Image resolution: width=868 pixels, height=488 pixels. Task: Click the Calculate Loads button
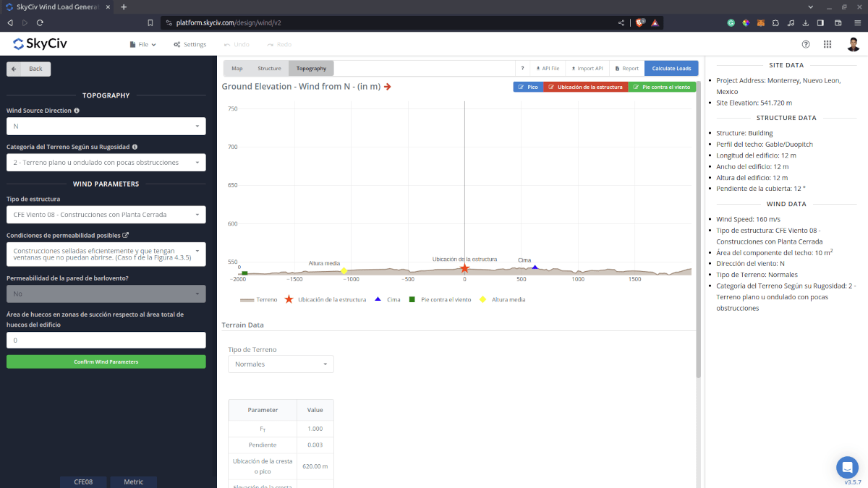671,69
